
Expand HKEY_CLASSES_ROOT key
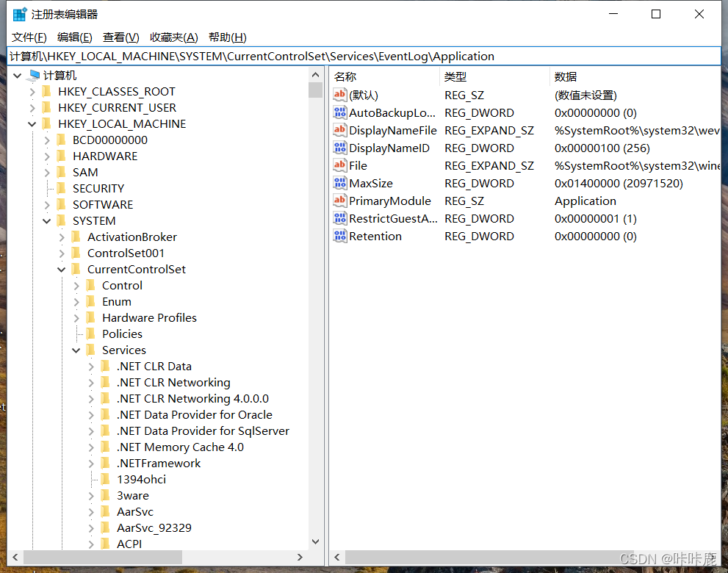(32, 92)
